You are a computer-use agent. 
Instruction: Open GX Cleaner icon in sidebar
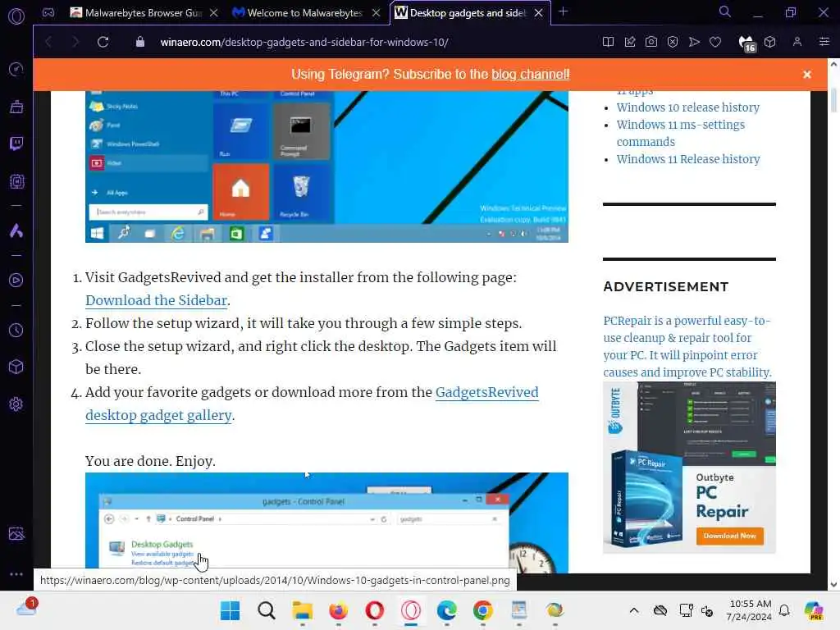pyautogui.click(x=16, y=107)
